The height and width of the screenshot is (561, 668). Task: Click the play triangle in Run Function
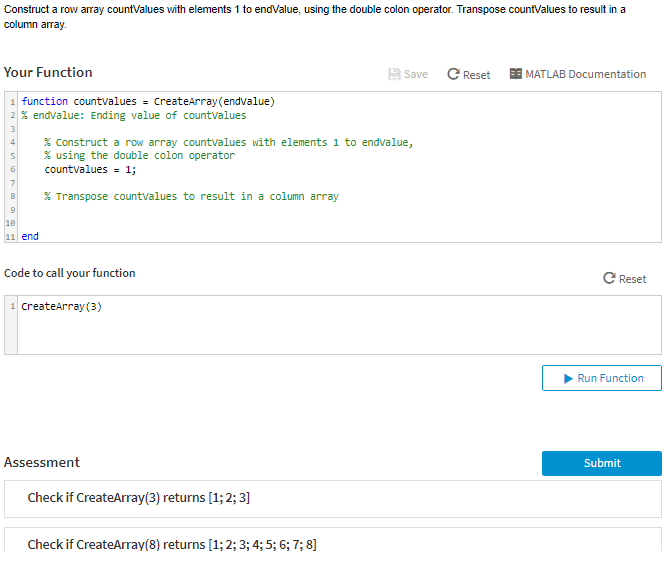[568, 378]
